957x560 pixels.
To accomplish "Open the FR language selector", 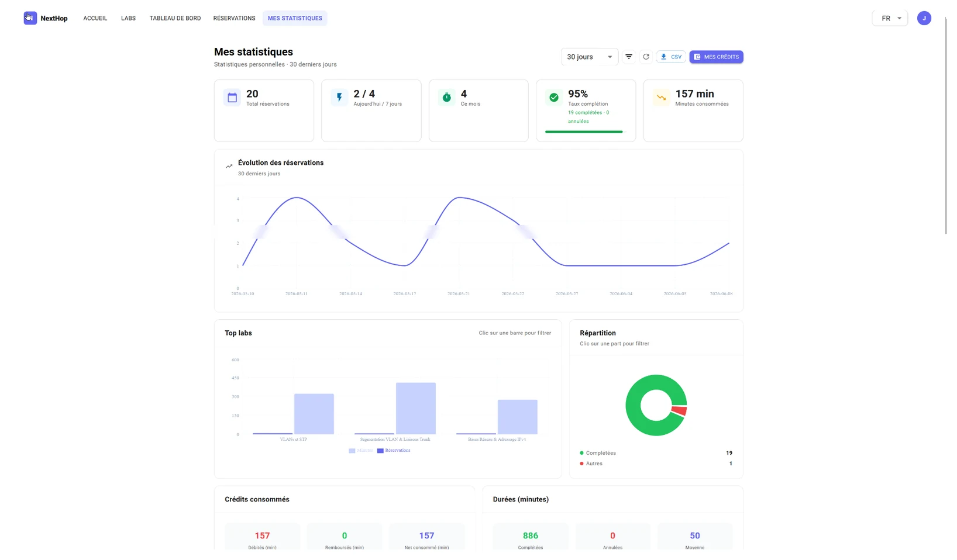I will (x=890, y=18).
